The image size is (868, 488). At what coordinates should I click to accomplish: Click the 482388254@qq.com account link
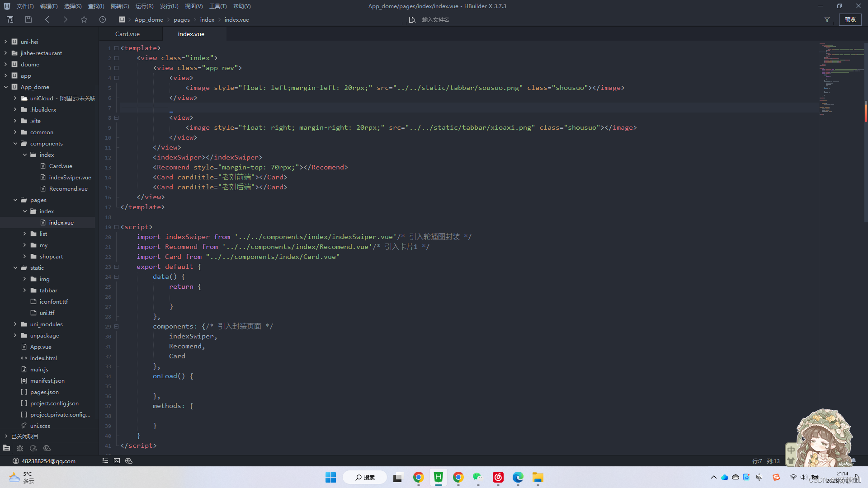48,461
